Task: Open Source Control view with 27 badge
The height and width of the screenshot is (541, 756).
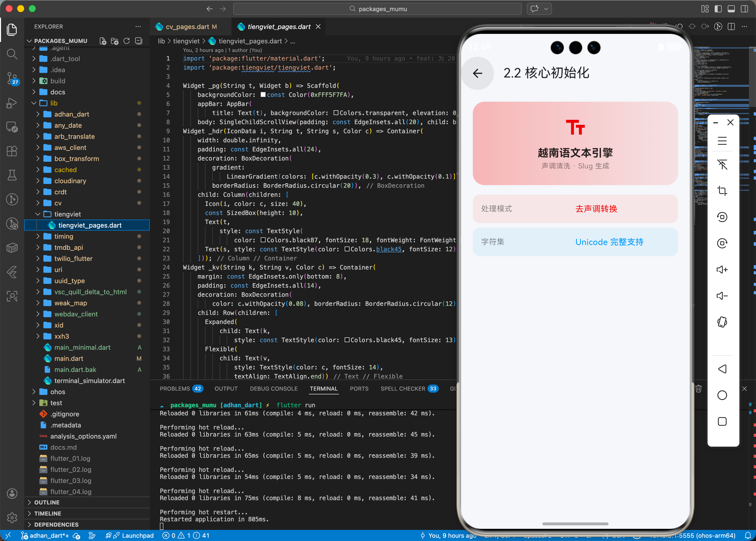Action: (12, 78)
